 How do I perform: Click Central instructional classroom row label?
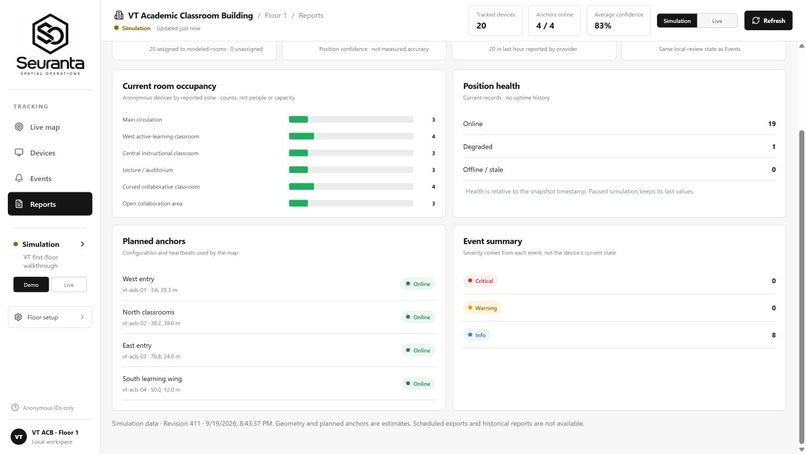tap(160, 153)
